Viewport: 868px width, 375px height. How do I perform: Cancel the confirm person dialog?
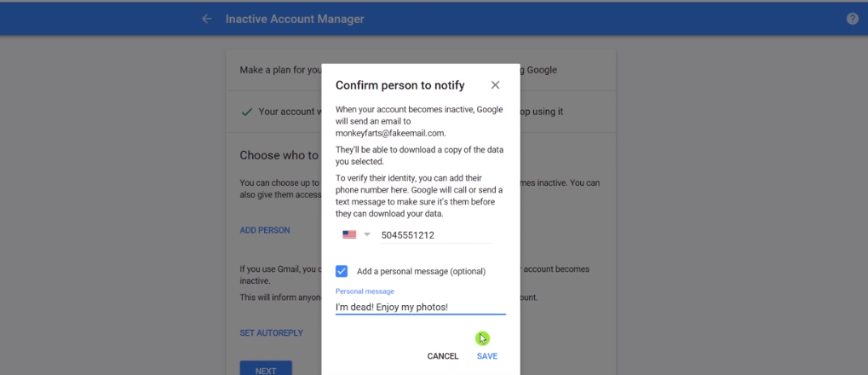(443, 356)
